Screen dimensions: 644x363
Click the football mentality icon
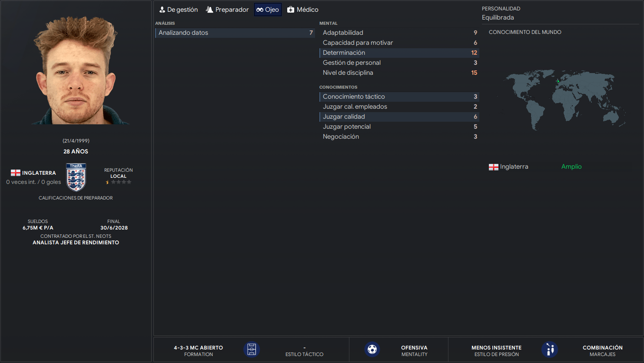[x=372, y=350]
